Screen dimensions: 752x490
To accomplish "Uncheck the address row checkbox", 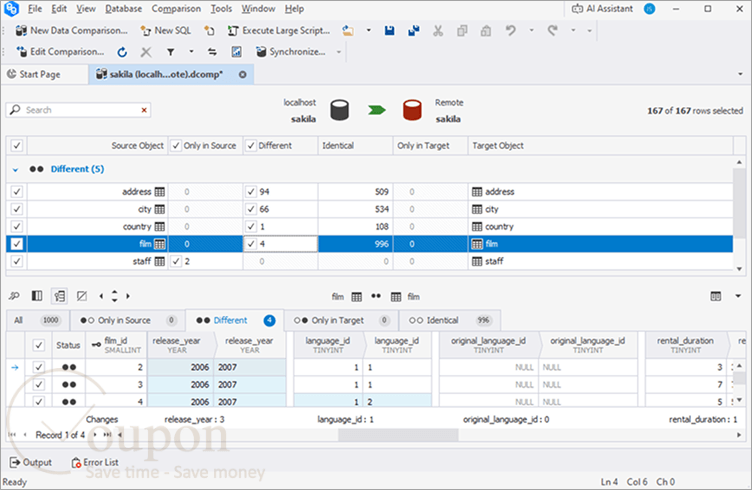I will click(17, 192).
